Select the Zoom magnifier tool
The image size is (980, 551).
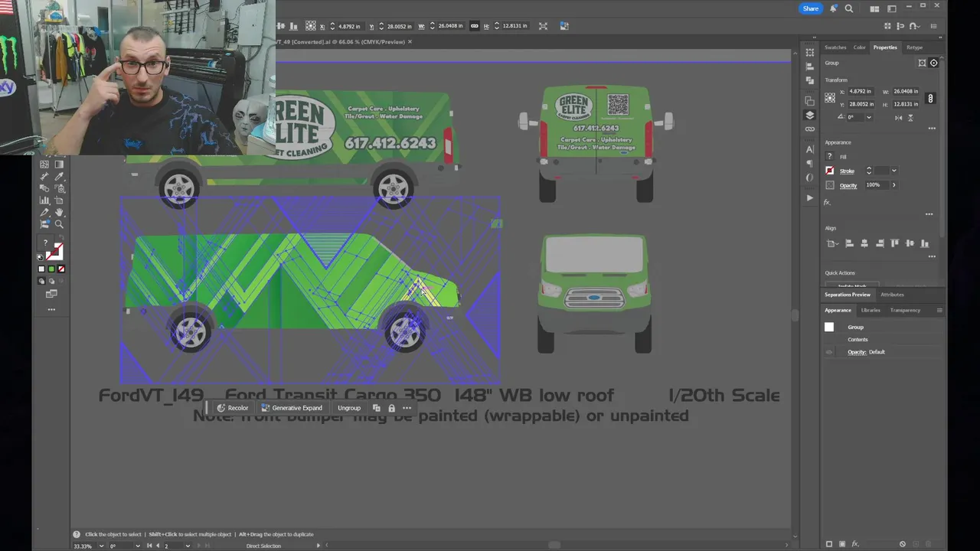[x=59, y=224]
